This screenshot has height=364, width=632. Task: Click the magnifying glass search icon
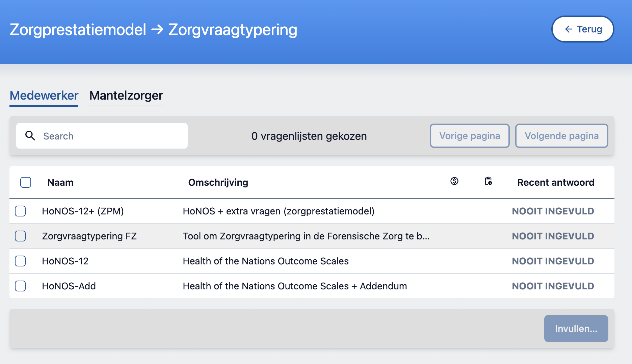pyautogui.click(x=30, y=136)
